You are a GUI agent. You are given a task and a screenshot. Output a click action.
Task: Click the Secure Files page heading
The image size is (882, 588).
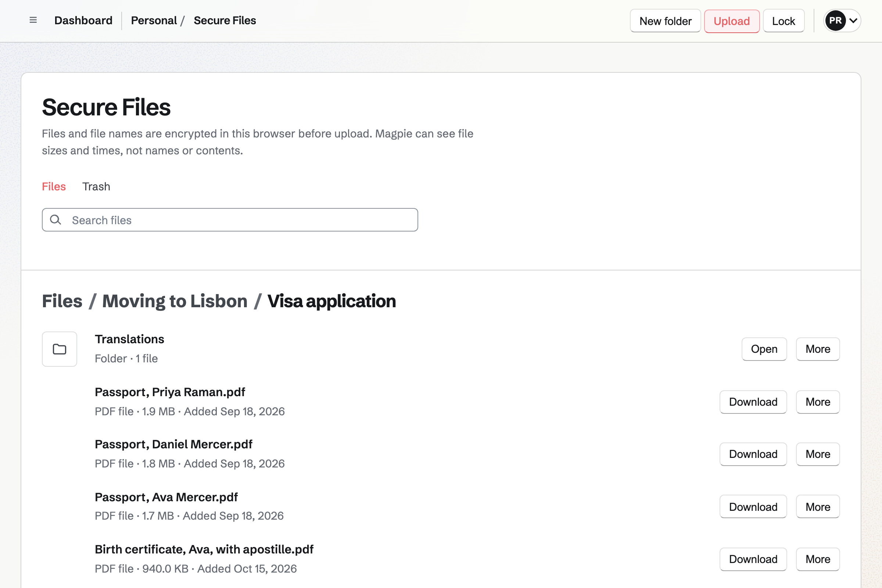[106, 107]
